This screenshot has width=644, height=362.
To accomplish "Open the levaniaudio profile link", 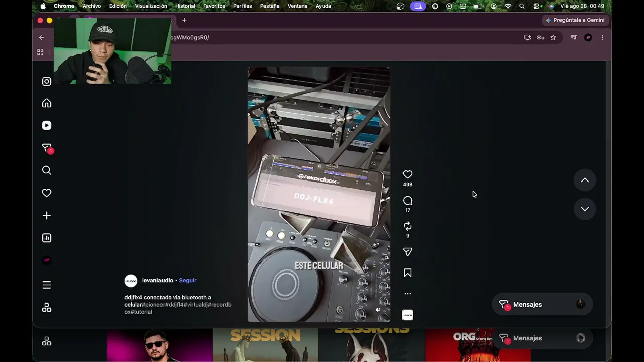I will click(157, 280).
